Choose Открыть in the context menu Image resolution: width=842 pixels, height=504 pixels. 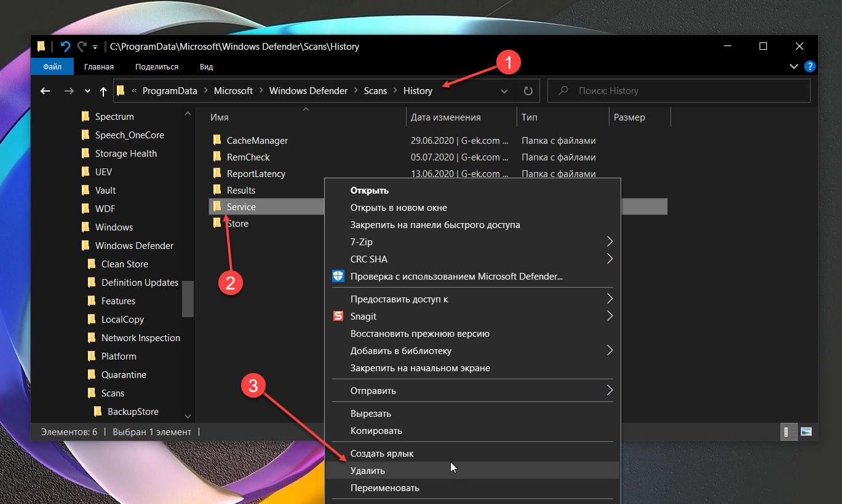click(472, 191)
